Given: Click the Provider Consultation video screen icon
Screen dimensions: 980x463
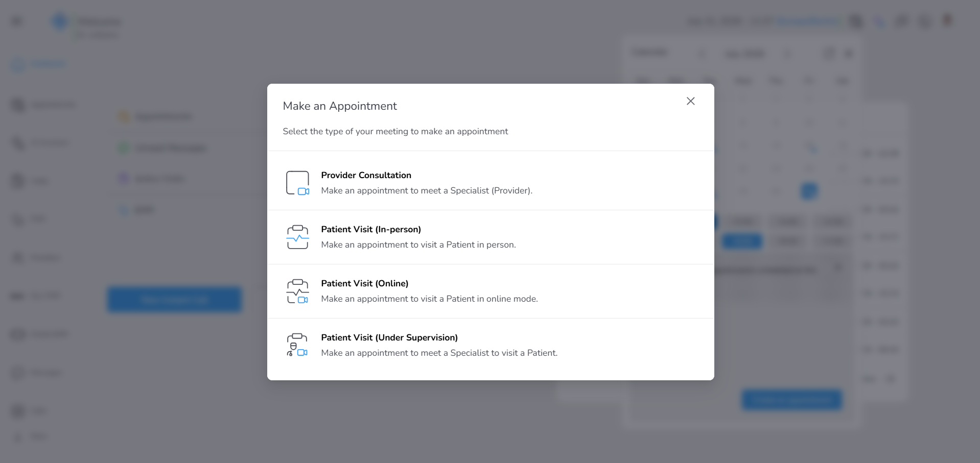Looking at the screenshot, I should (297, 183).
